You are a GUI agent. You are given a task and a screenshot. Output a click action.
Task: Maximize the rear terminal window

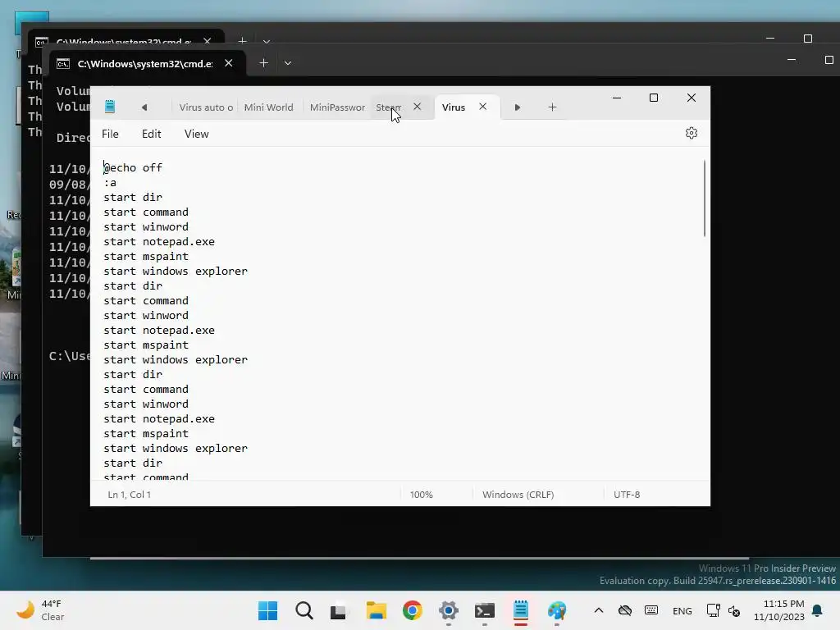(808, 39)
